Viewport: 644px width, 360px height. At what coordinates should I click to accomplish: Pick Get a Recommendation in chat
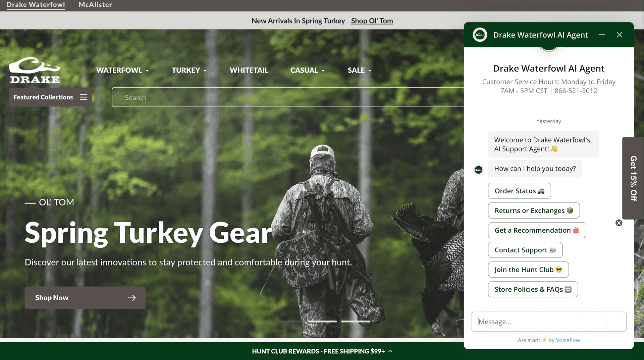537,230
